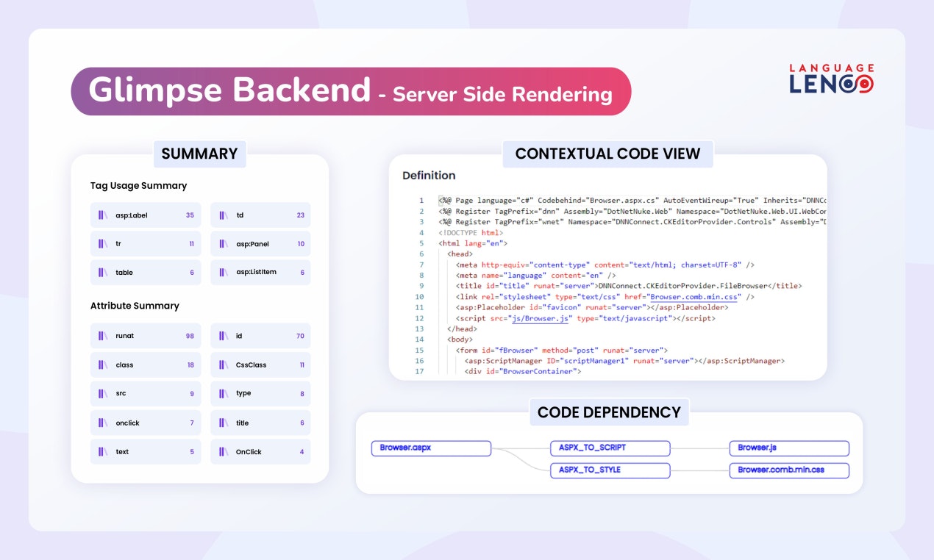Click the asp:ScriptManager code line
Viewport: 934px width, 560px height.
(625, 361)
